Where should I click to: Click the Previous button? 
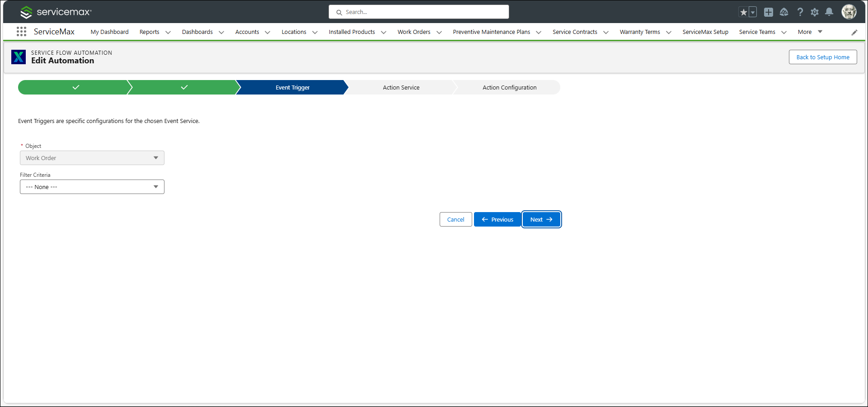tap(497, 219)
